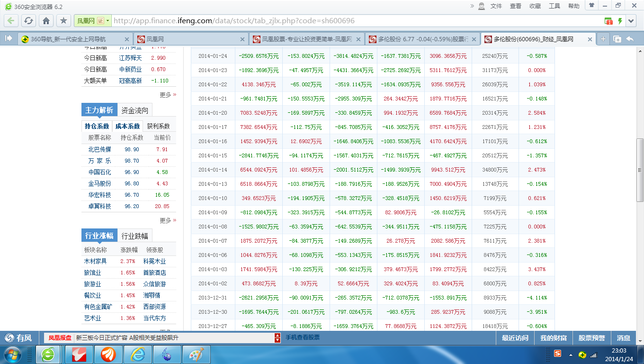Switch to 多伦股份 6.77 tab
This screenshot has width=644, height=364.
coord(422,39)
